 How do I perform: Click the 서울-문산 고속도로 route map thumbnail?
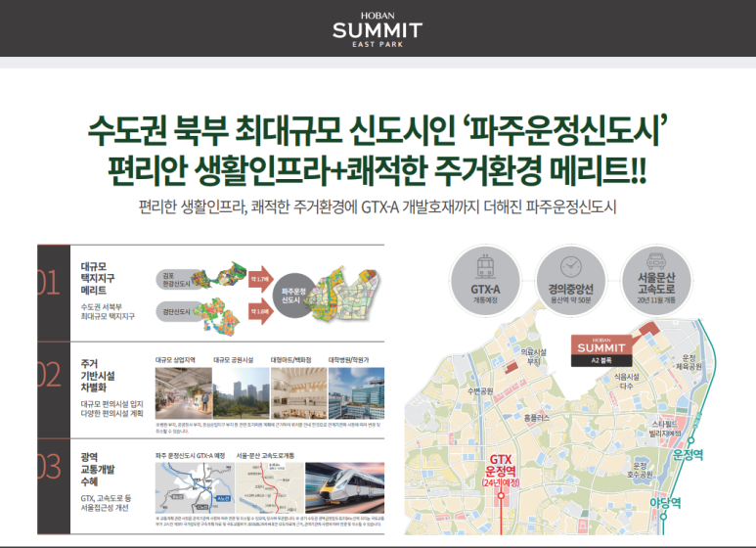point(270,488)
